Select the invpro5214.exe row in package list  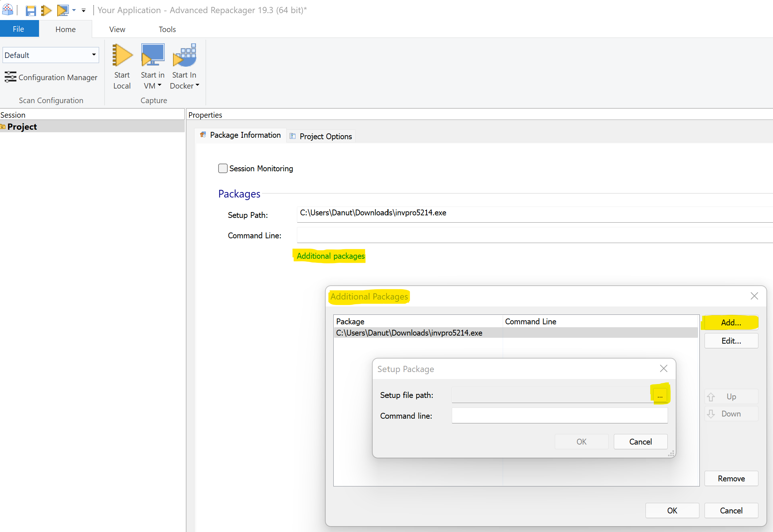(516, 333)
